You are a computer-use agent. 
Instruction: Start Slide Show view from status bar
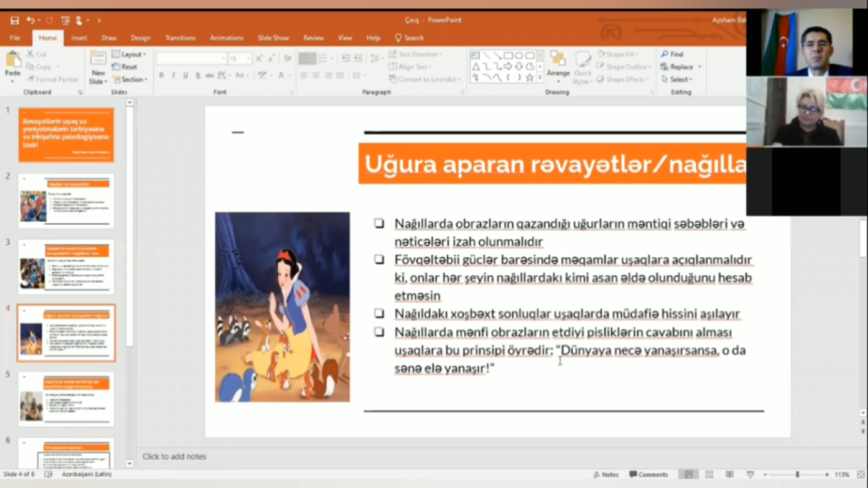750,475
